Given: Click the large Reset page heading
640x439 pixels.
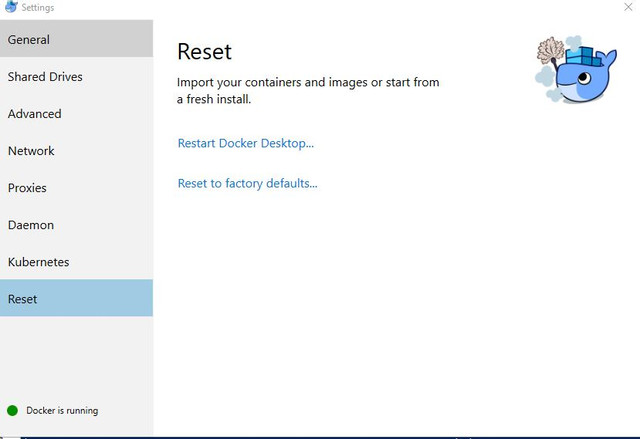Looking at the screenshot, I should coord(204,51).
